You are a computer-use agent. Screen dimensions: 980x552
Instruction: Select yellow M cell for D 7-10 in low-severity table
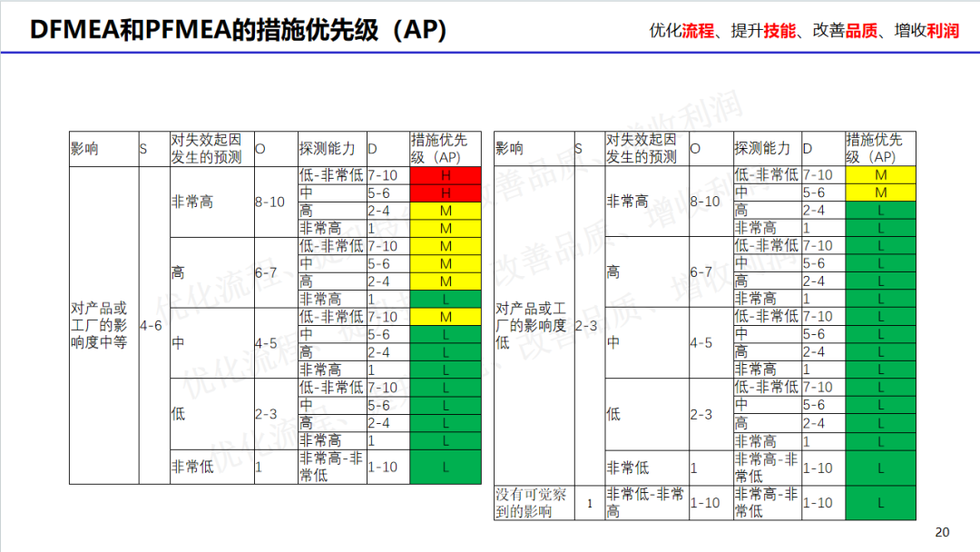[x=880, y=175]
